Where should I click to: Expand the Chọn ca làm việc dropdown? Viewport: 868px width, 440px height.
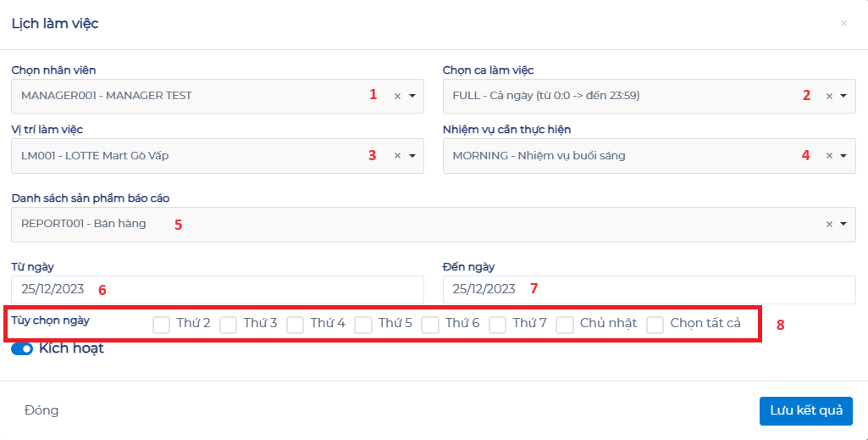coord(843,96)
